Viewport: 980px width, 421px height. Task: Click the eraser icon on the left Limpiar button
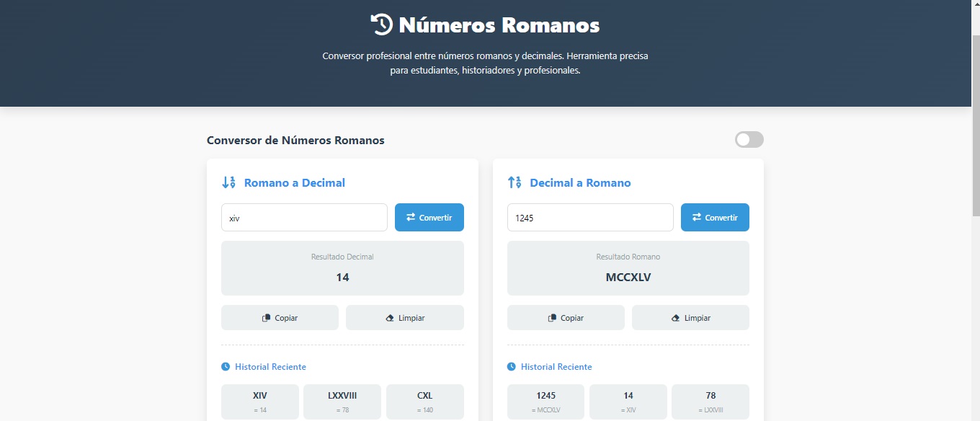coord(389,317)
